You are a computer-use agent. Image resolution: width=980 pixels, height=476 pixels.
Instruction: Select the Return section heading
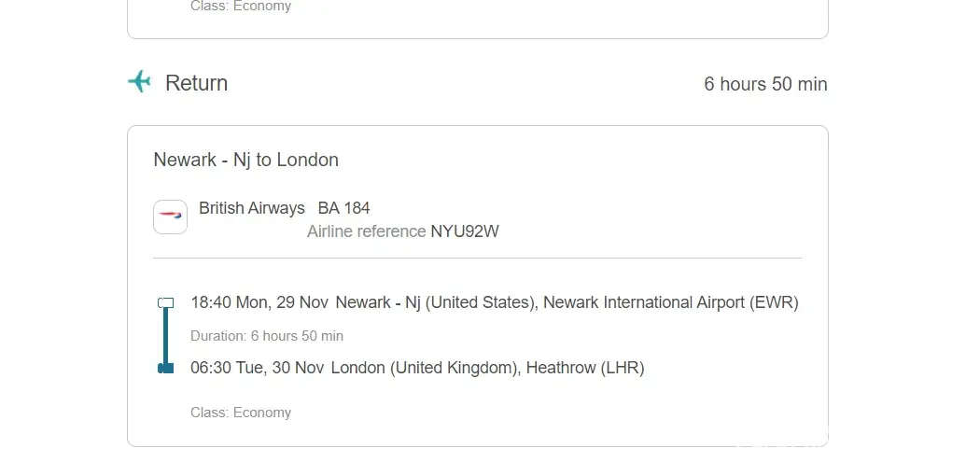click(x=196, y=83)
